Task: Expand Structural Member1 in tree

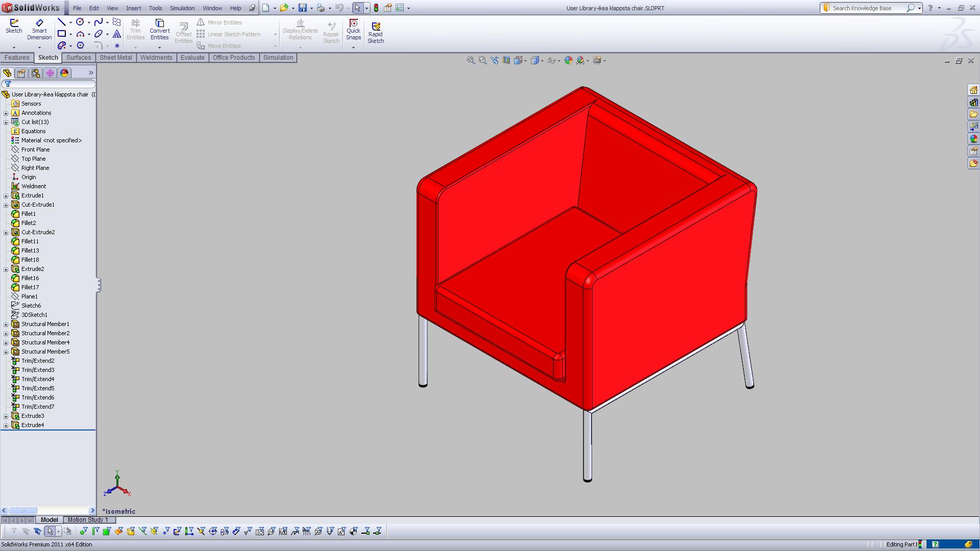Action: point(6,324)
